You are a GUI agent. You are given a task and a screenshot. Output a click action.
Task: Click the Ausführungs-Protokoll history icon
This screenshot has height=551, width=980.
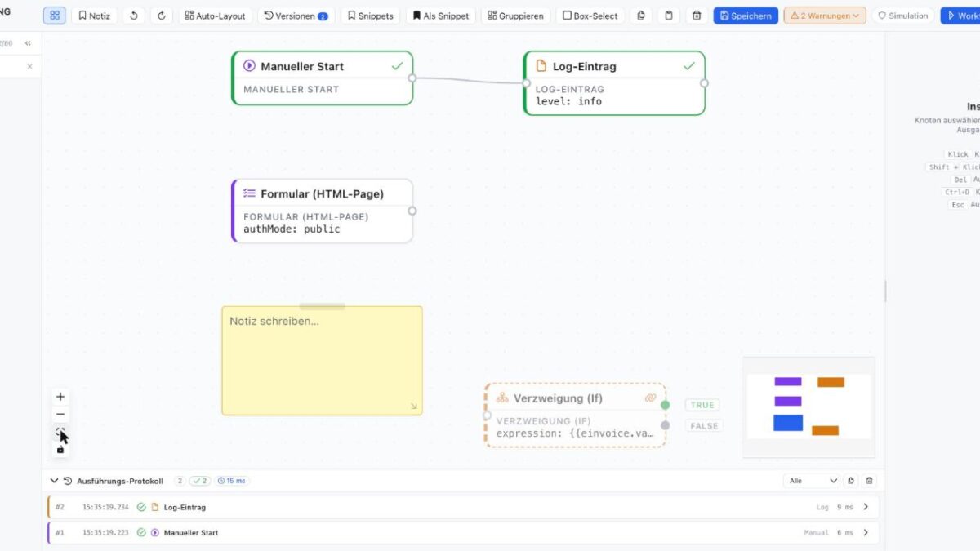pyautogui.click(x=68, y=481)
